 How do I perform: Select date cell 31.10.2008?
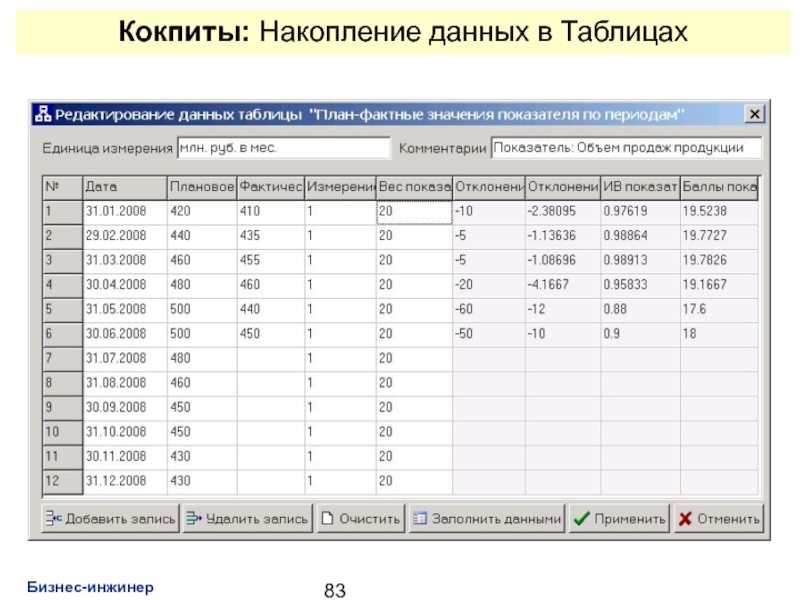tap(125, 432)
